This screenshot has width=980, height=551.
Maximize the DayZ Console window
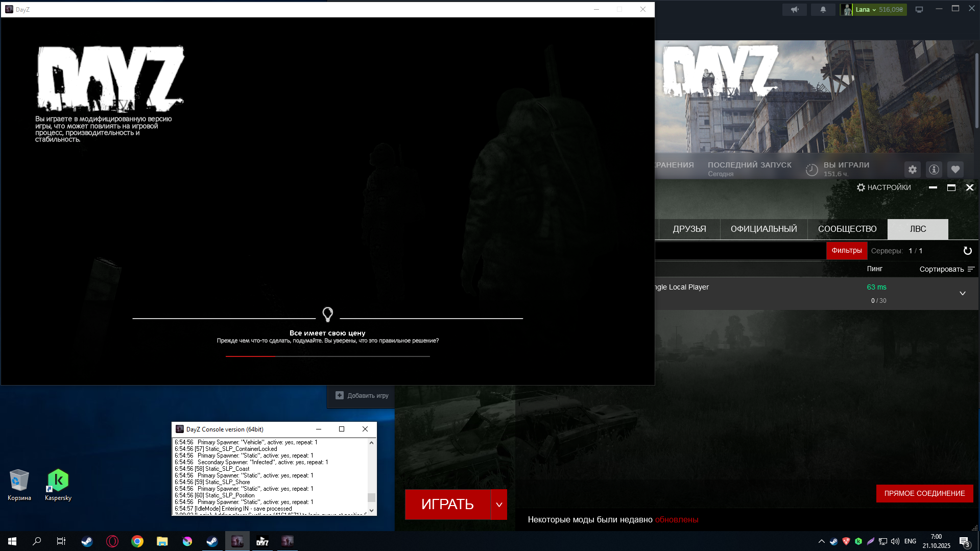tap(342, 429)
